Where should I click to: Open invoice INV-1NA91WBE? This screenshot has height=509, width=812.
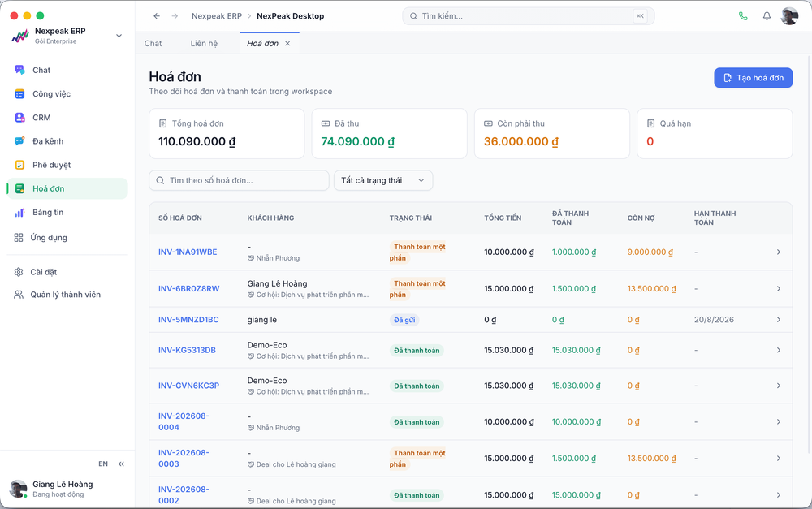[x=188, y=252]
